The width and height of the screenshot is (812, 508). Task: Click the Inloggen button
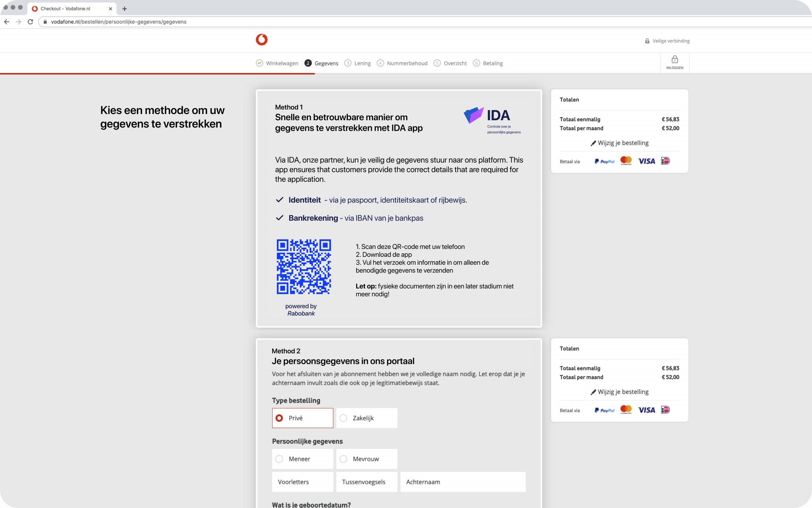(x=675, y=63)
